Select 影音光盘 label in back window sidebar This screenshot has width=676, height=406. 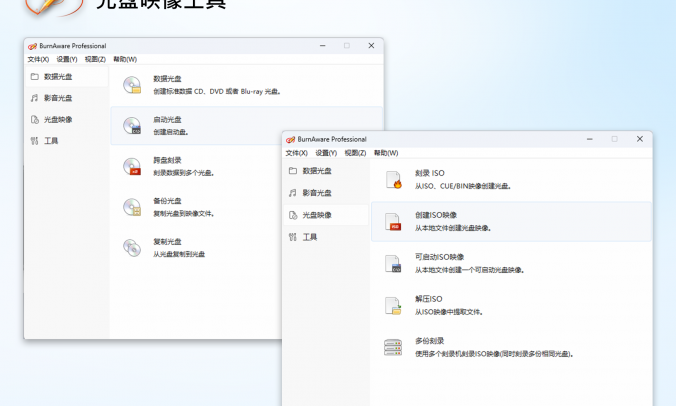58,98
